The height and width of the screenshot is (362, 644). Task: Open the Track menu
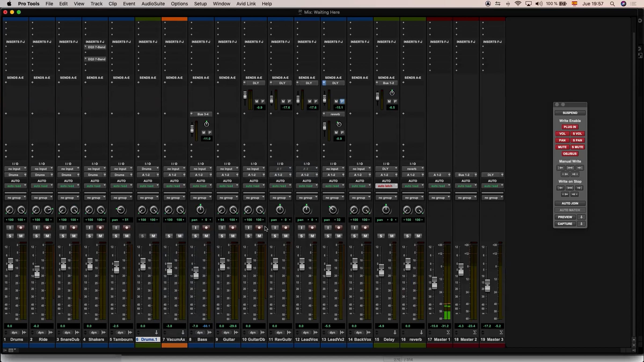pos(96,4)
